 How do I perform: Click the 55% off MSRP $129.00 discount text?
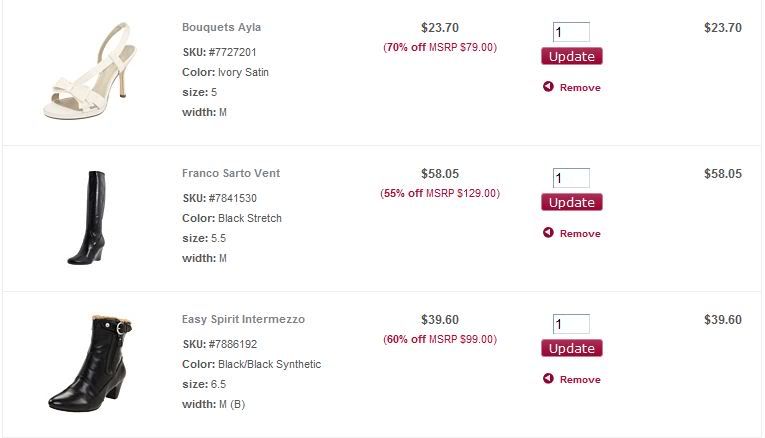(x=440, y=193)
